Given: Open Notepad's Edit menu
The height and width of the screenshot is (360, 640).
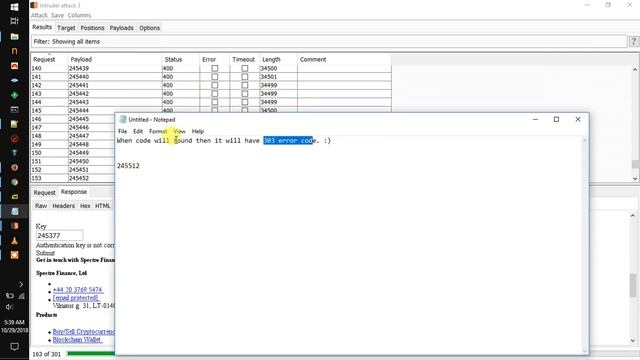Looking at the screenshot, I should (x=138, y=131).
